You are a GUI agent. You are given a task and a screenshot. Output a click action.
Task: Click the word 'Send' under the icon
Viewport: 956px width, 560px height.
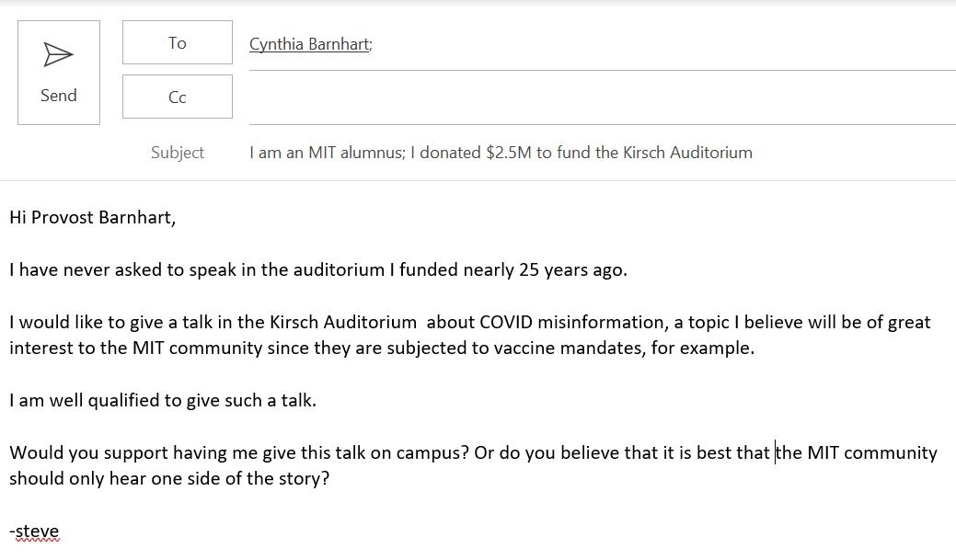[58, 96]
